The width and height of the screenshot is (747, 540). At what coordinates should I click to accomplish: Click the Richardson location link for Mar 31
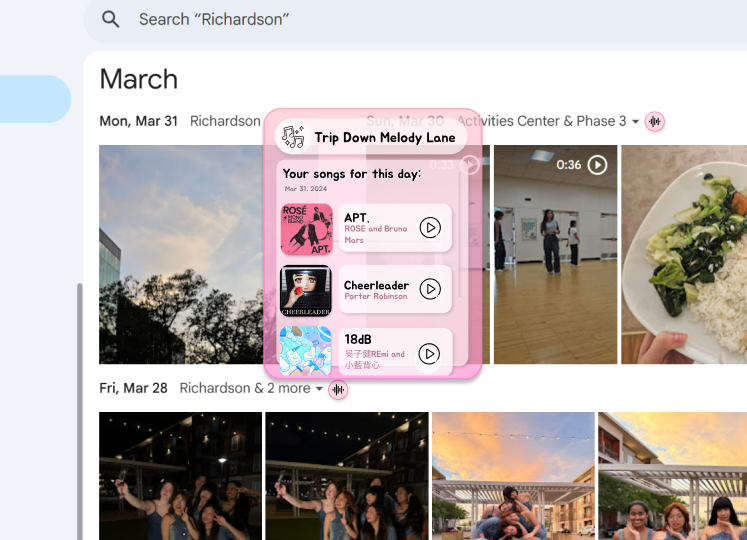click(225, 121)
